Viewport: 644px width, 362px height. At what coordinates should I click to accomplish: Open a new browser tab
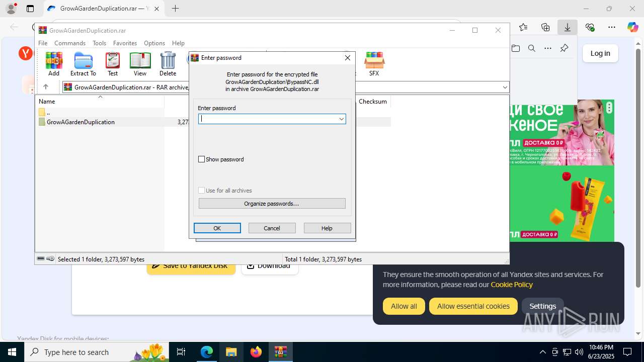tap(175, 9)
